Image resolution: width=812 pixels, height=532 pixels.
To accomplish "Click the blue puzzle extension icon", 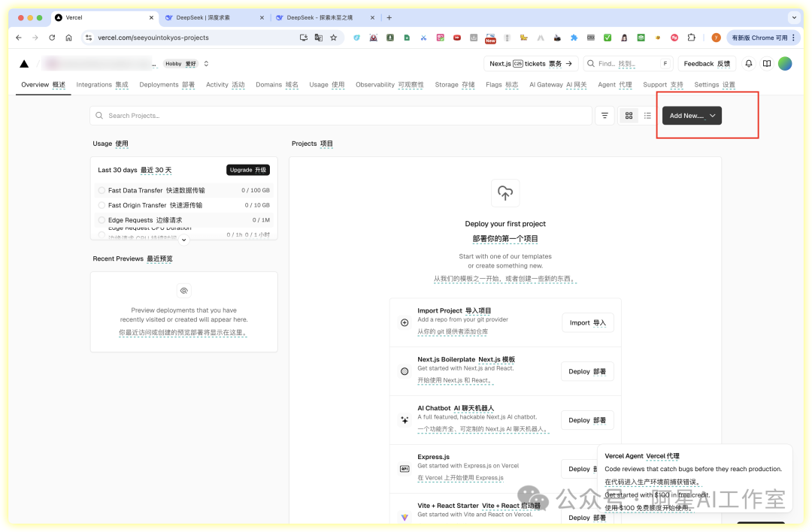I will (x=574, y=38).
